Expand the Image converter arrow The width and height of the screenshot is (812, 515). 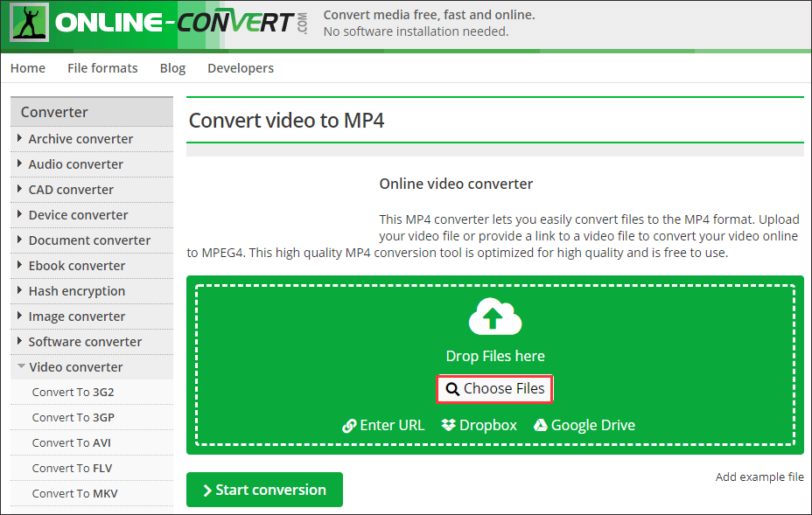[x=20, y=317]
